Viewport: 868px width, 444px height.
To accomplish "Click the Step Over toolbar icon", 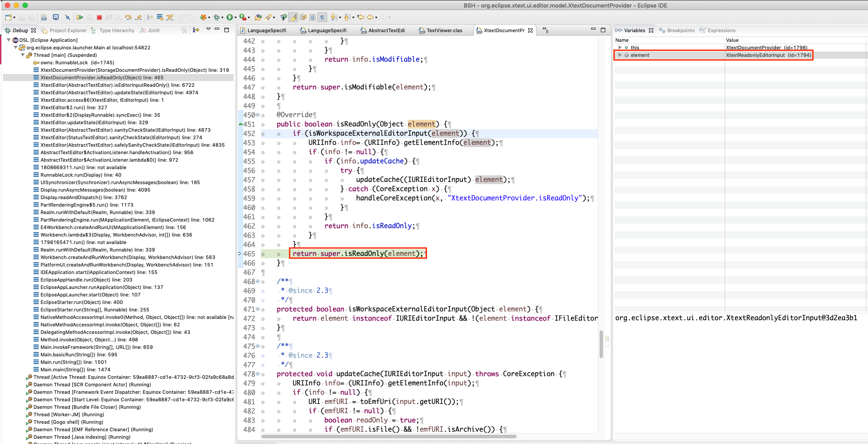I will tap(128, 18).
